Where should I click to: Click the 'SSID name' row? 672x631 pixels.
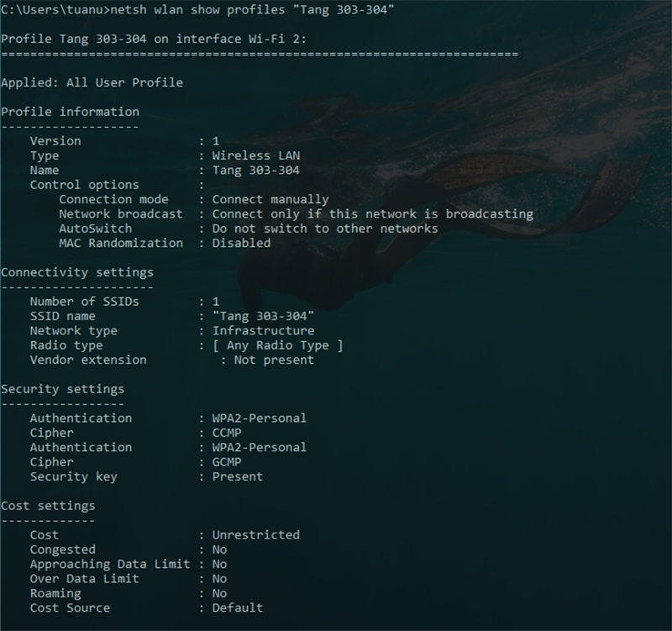pos(172,317)
